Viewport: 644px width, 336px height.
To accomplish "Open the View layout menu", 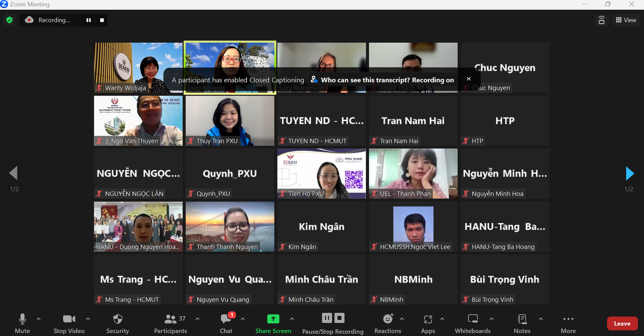I will tap(626, 20).
